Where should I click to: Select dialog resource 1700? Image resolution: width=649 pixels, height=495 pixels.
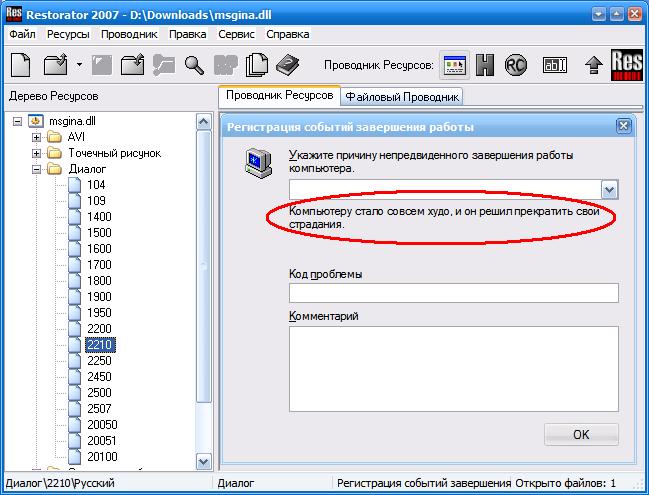point(99,265)
